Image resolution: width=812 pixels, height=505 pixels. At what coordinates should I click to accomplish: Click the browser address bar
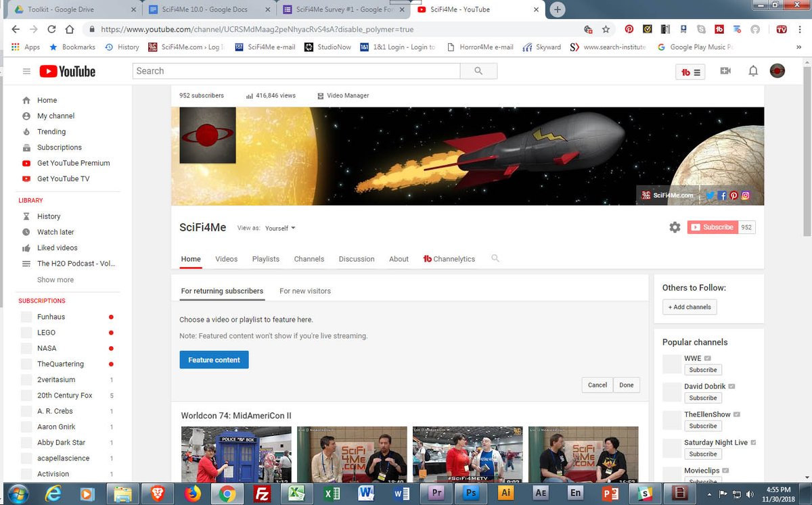(338, 29)
